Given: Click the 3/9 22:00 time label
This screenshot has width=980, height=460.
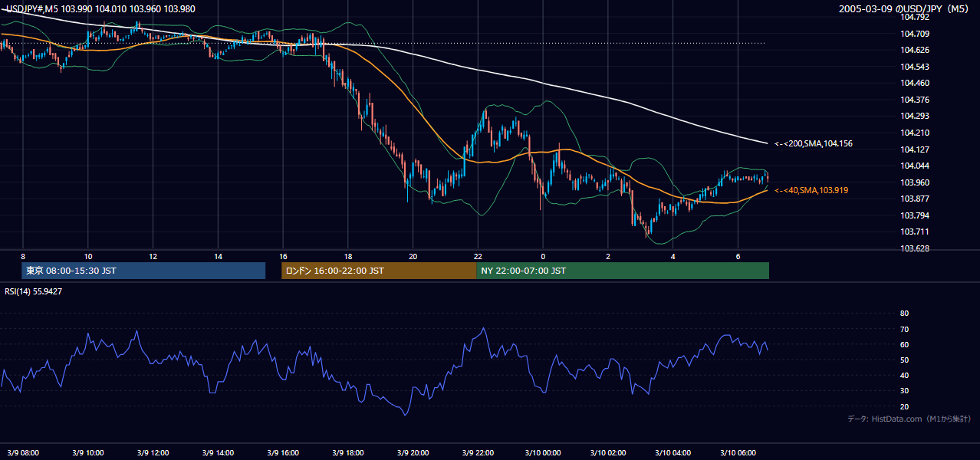Looking at the screenshot, I should 478,452.
